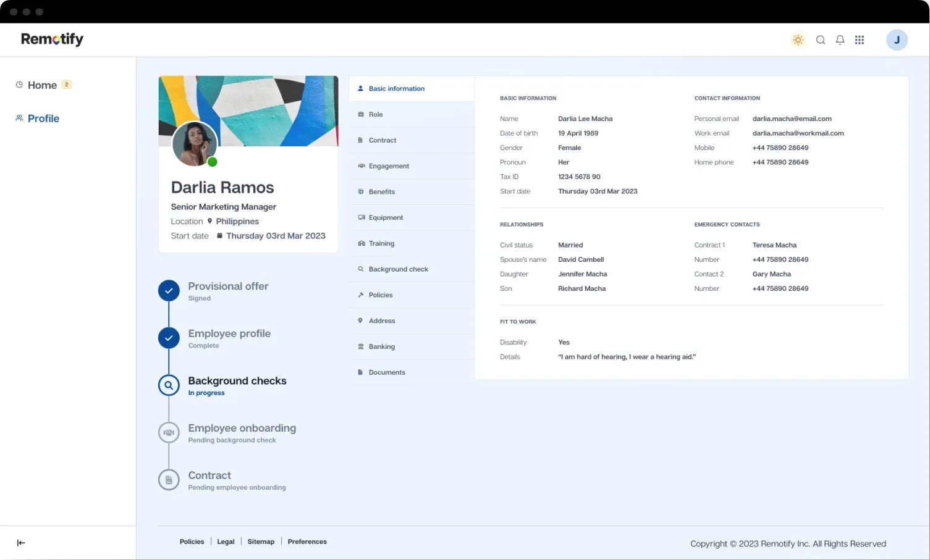Open notifications bell icon
Screen dimensions: 930x560
840,40
